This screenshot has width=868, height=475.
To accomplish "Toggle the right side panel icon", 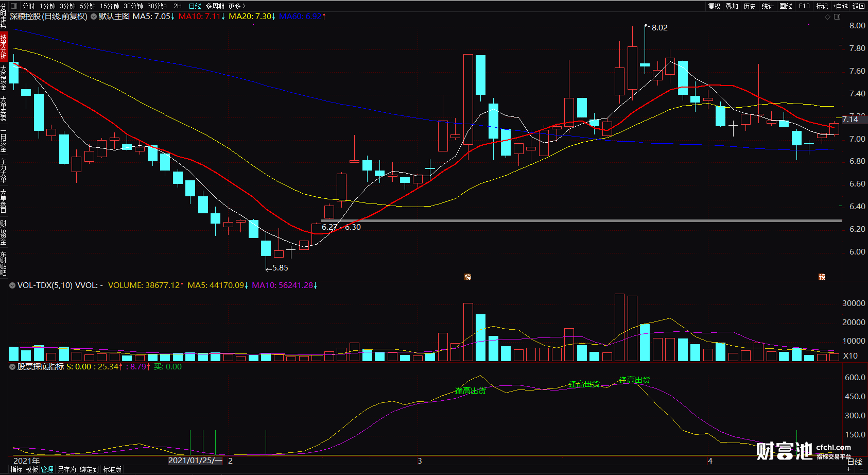I will click(837, 17).
